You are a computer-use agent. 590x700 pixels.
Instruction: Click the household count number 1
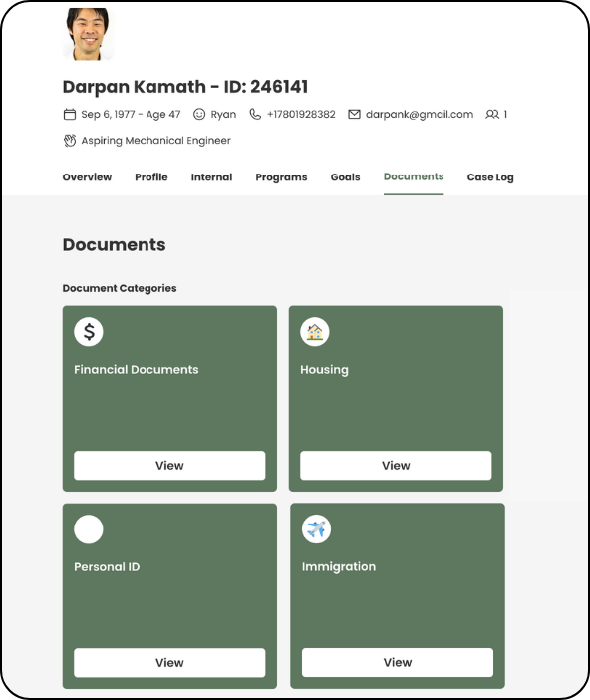click(x=505, y=115)
